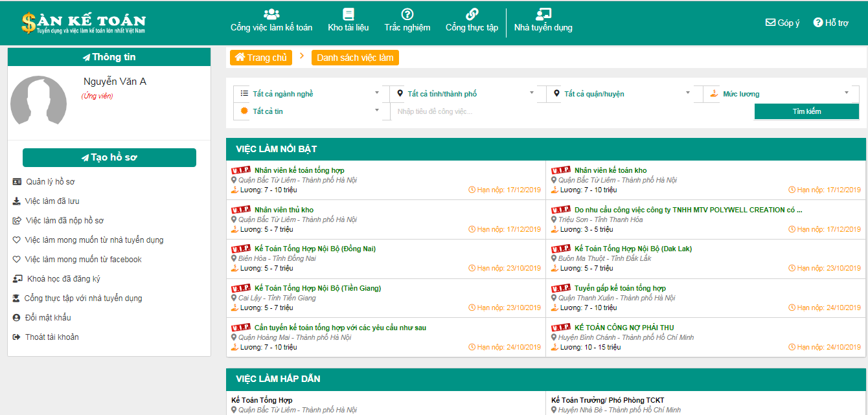Viewport: 868px width, 415px height.
Task: Open Kho tài liệu book icon
Action: click(348, 14)
